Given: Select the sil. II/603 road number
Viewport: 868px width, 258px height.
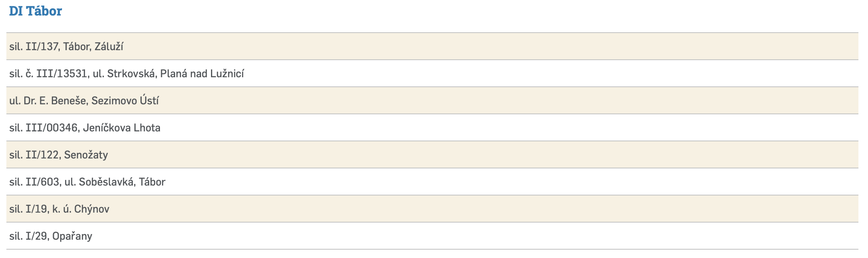Looking at the screenshot, I should pyautogui.click(x=34, y=182).
